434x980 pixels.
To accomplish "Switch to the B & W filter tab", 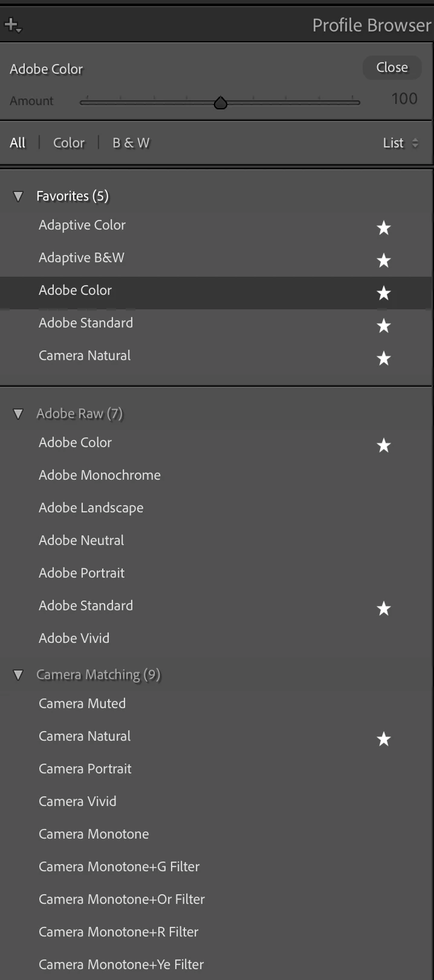I will tap(131, 143).
